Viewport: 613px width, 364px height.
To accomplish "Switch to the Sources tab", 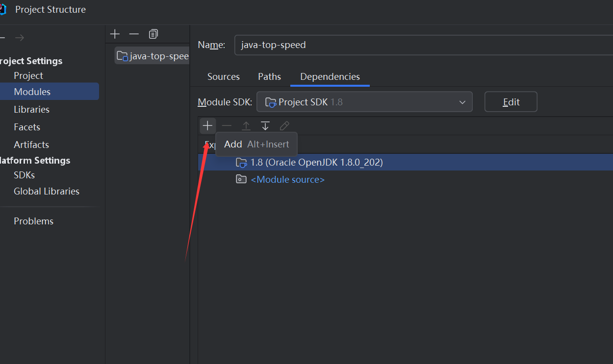I will [223, 76].
